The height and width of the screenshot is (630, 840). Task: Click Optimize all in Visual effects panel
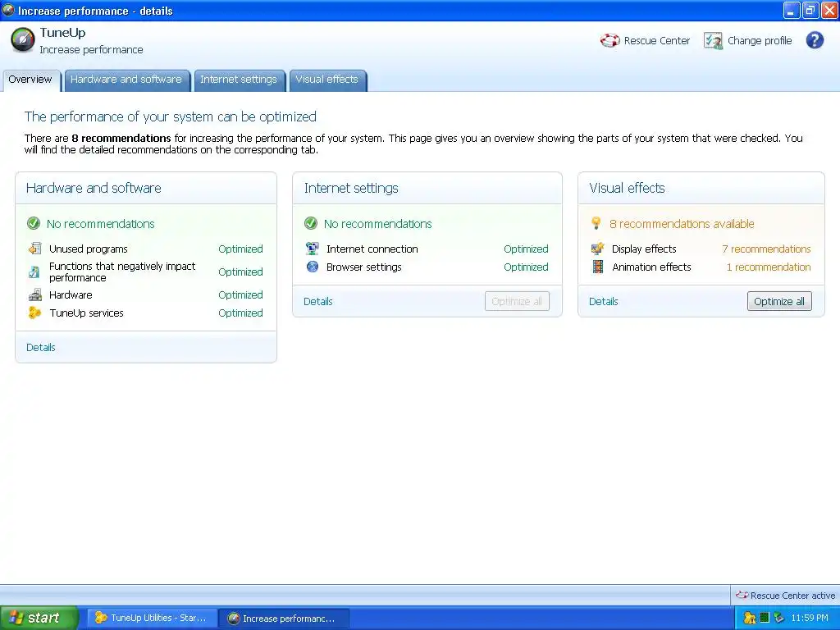779,301
